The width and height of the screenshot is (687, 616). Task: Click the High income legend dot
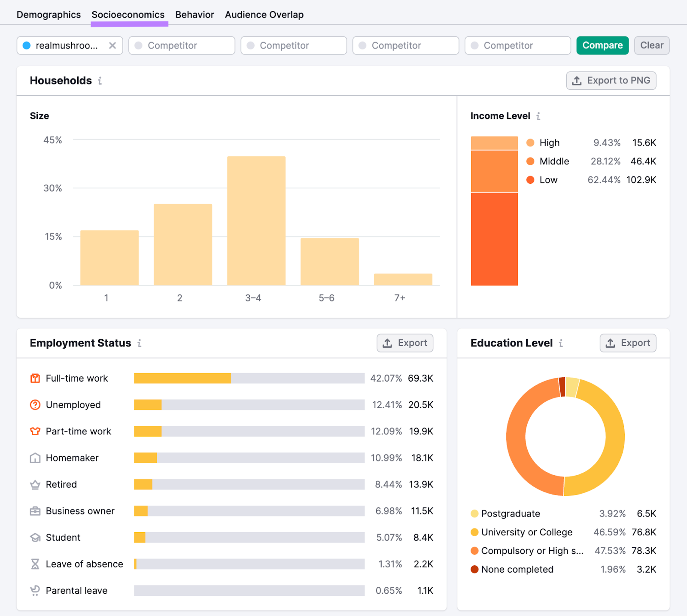tap(530, 143)
